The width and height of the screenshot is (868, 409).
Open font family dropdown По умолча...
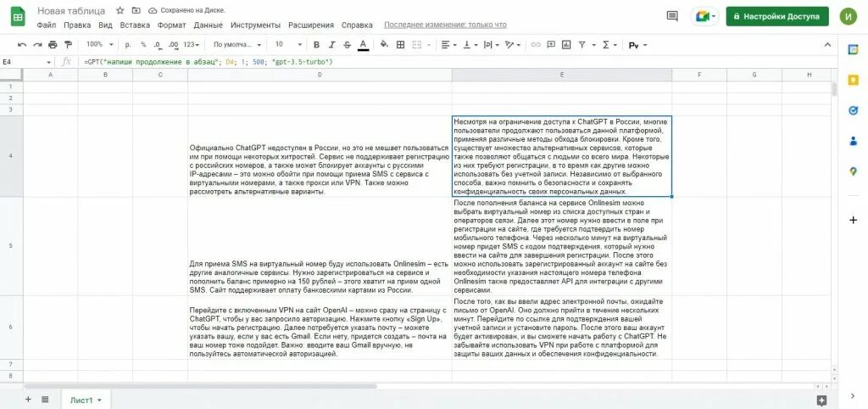tap(238, 44)
